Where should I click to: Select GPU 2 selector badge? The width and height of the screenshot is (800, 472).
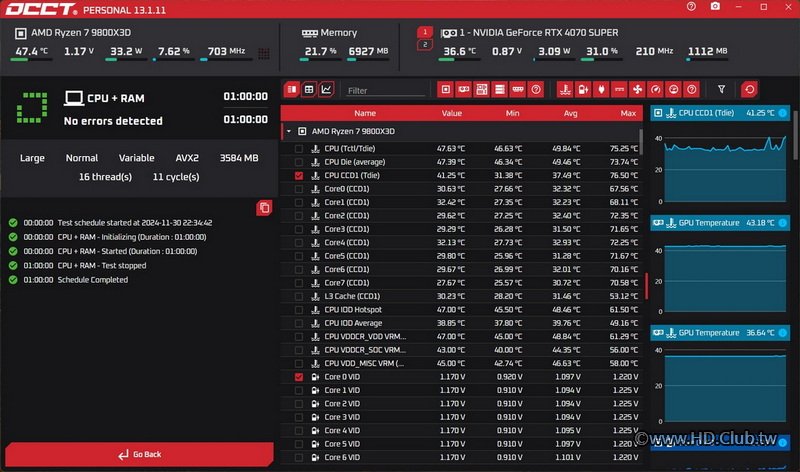coord(425,44)
